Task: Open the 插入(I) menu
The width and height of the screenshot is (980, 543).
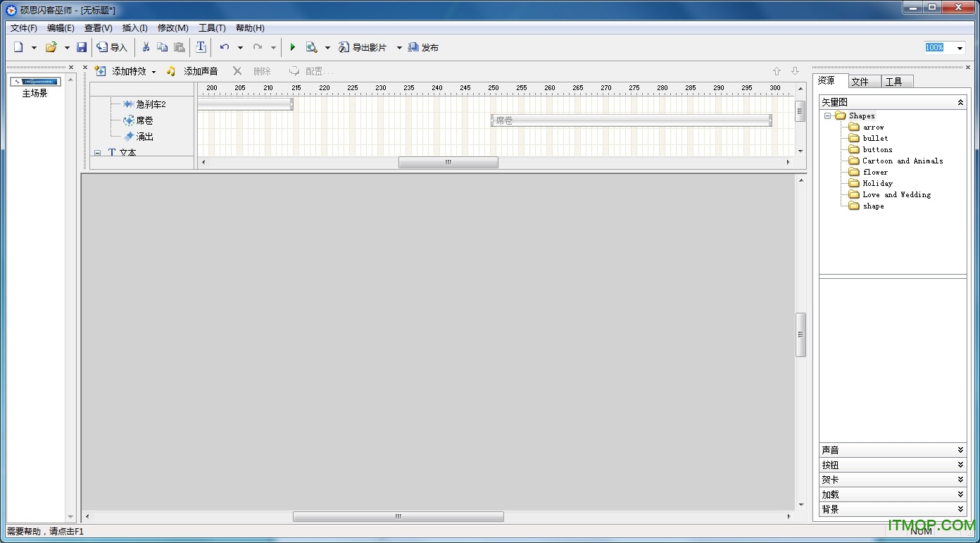Action: [134, 28]
